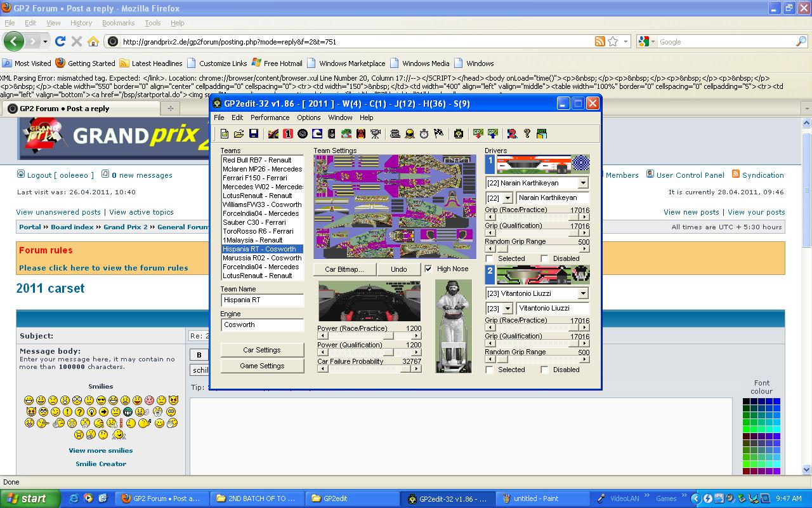812x508 pixels.
Task: Open Firefox Bookmarks menu
Action: [118, 23]
